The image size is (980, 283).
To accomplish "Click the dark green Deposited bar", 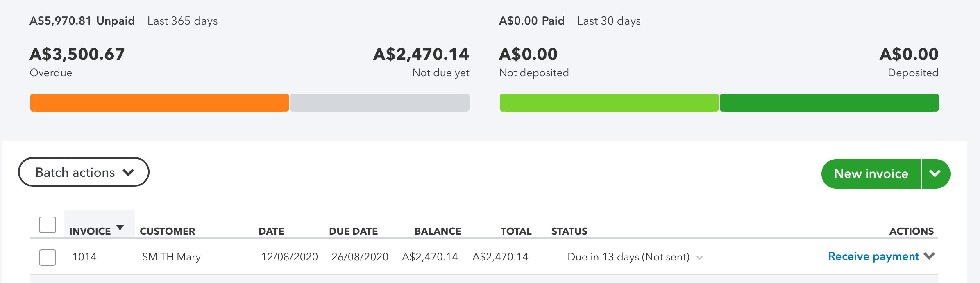I will (829, 103).
